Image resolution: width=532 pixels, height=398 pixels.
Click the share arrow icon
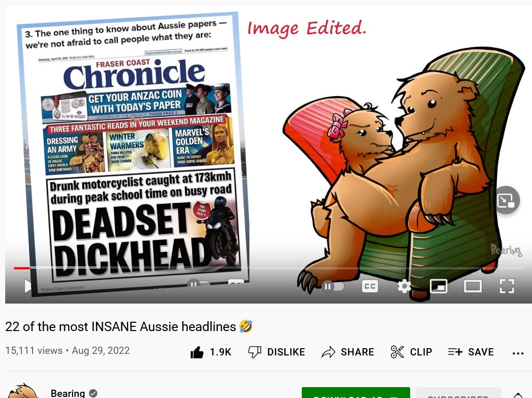328,352
